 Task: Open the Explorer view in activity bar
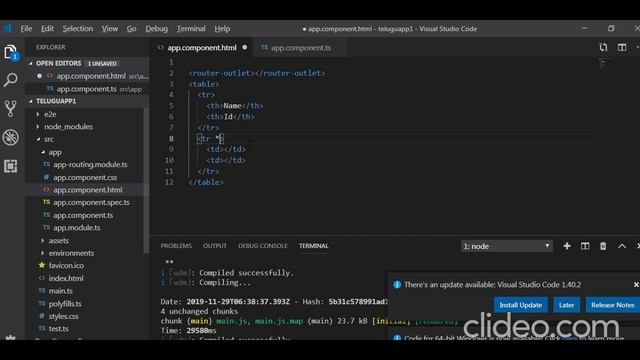point(11,53)
